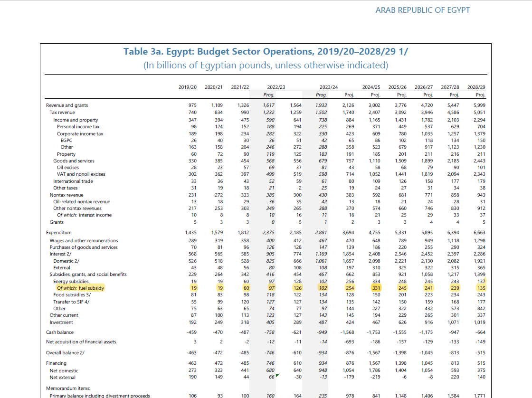This screenshot has width=532, height=398.
Task: Click the 'Energy subsidies' row label
Action: (71, 282)
